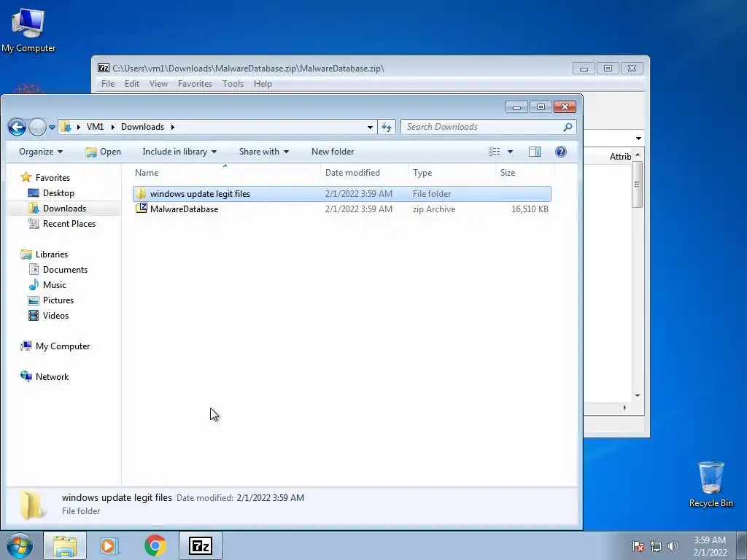
Task: Open Recent Places in navigation pane
Action: [x=69, y=223]
